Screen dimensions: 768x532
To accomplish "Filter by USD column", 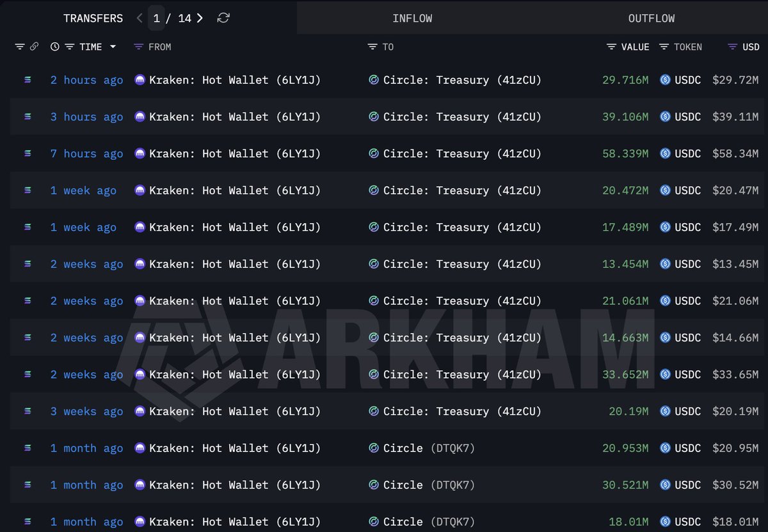I will 732,47.
